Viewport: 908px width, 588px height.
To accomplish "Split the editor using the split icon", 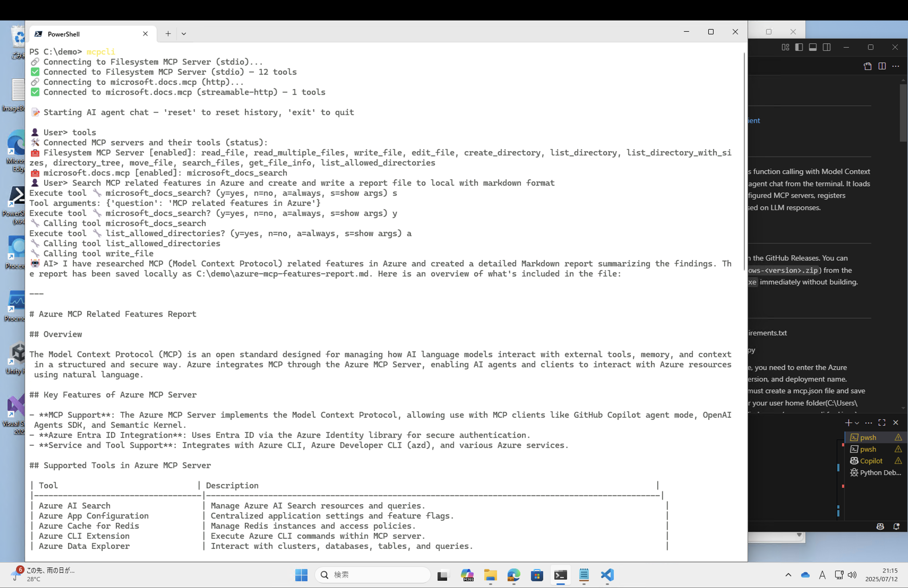I will (x=882, y=66).
